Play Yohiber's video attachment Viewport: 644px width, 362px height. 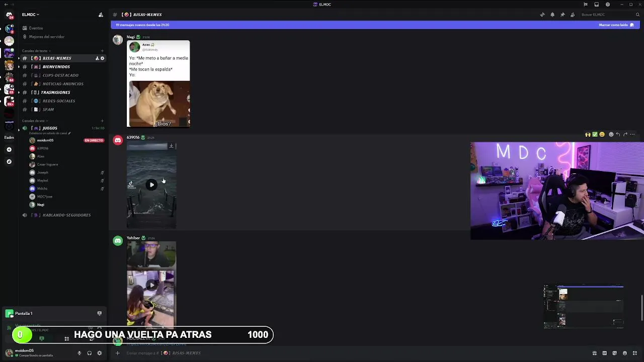pyautogui.click(x=151, y=285)
